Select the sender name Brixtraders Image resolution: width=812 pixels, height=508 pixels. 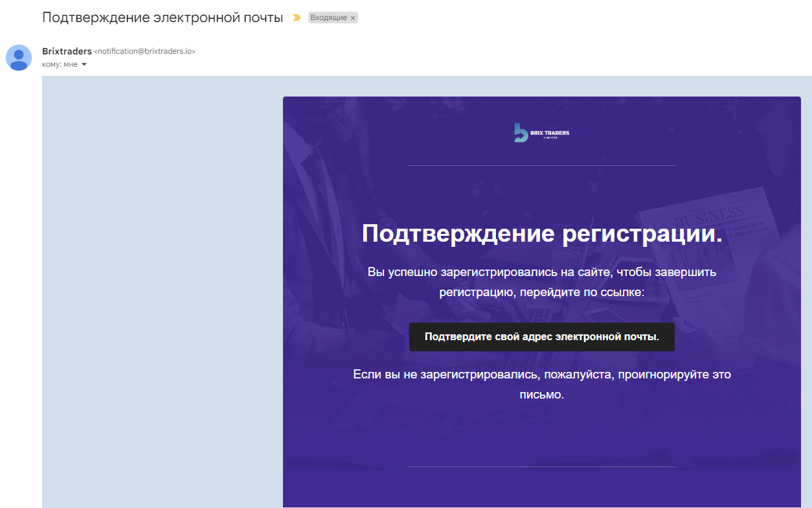(x=67, y=51)
